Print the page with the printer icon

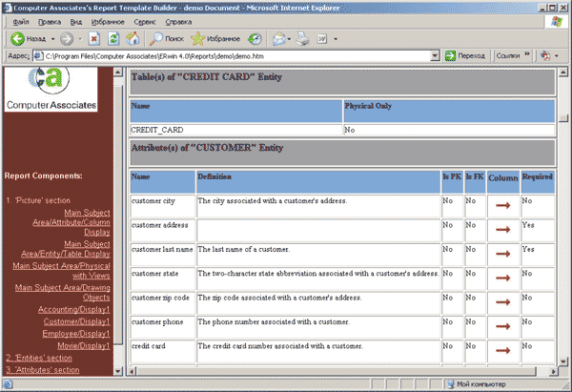302,39
